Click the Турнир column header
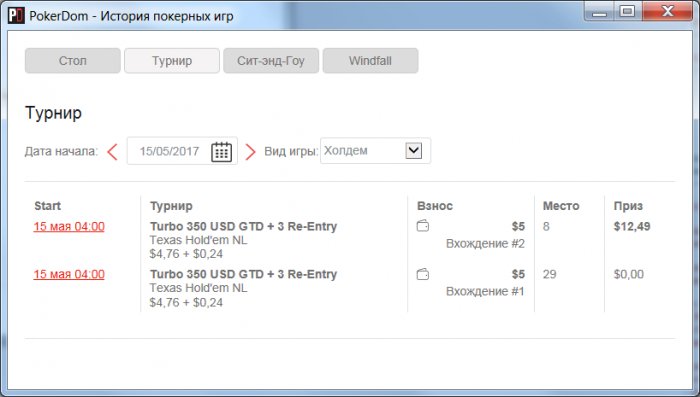700x397 pixels. [x=171, y=206]
